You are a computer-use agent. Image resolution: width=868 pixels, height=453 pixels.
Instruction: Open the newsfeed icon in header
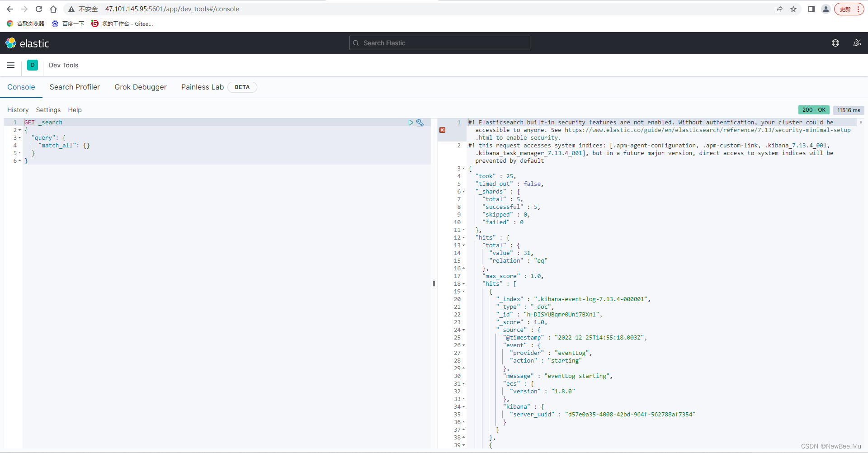pos(857,43)
